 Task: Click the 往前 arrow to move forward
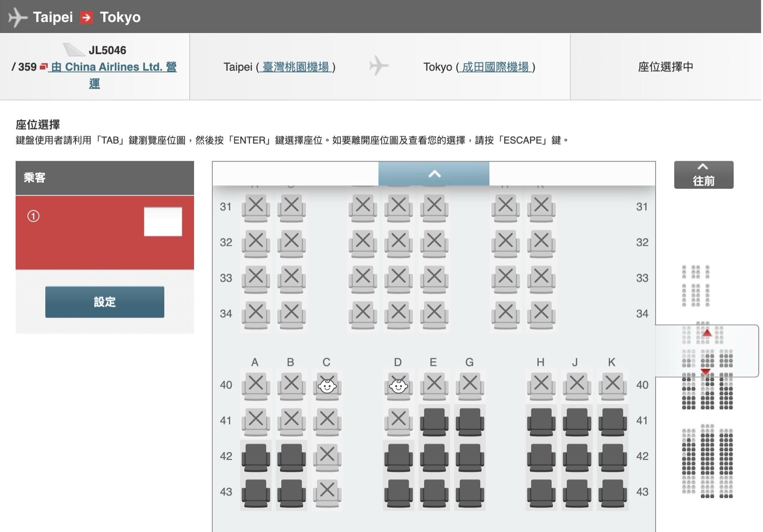tap(703, 174)
